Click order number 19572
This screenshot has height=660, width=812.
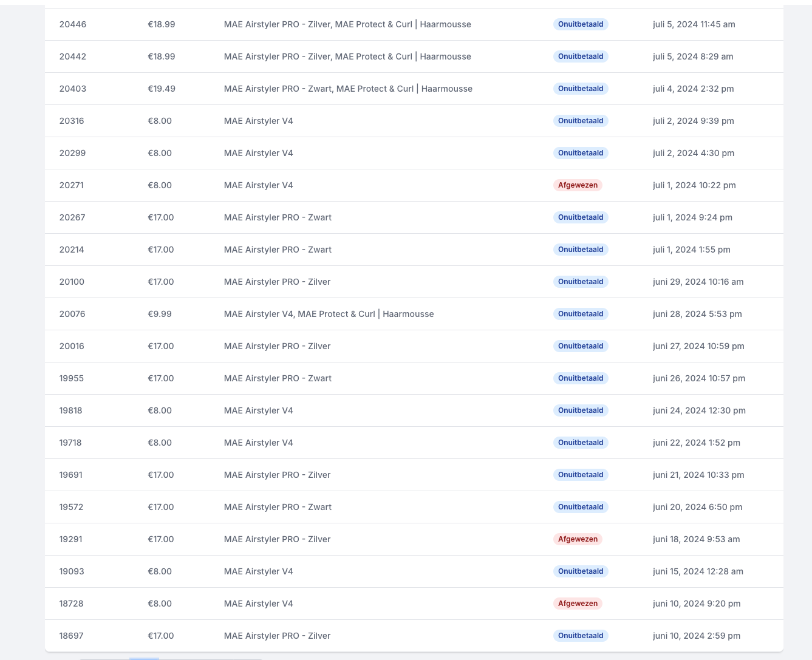click(x=71, y=507)
